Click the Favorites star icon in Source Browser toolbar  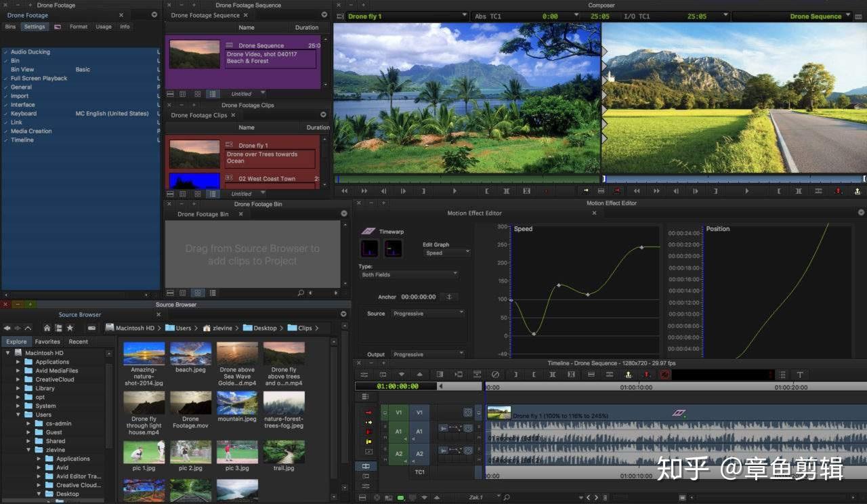click(x=70, y=328)
